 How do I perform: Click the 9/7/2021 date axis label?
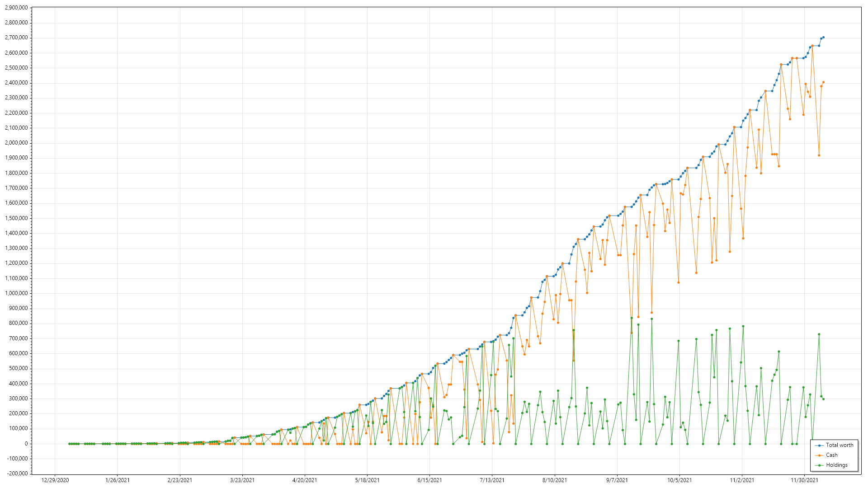(617, 480)
